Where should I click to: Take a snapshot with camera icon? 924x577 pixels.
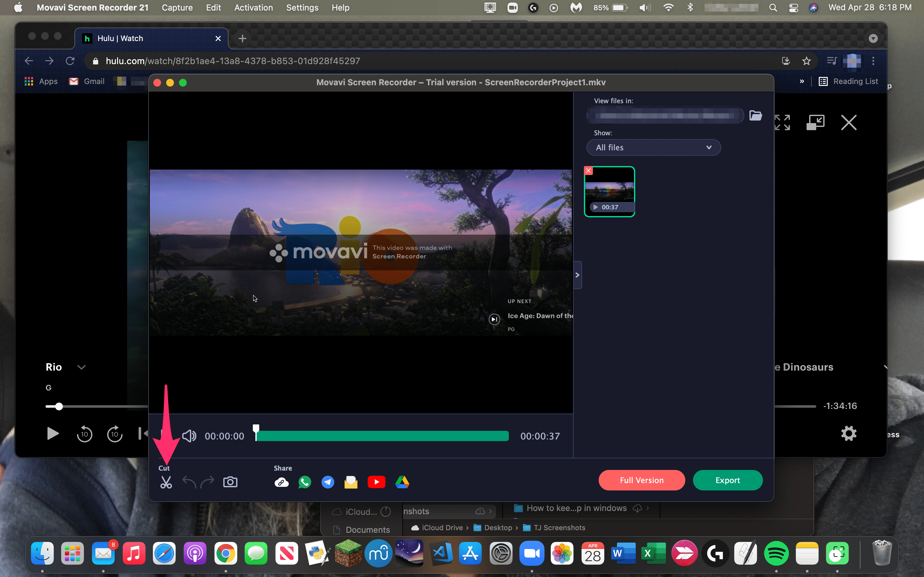(x=230, y=482)
